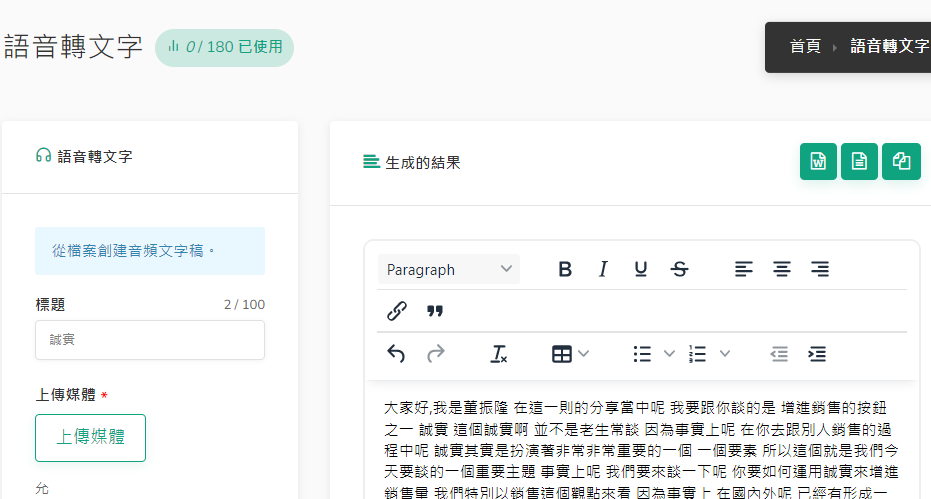The height and width of the screenshot is (499, 931).
Task: Decrease paragraph indent
Action: tap(779, 354)
